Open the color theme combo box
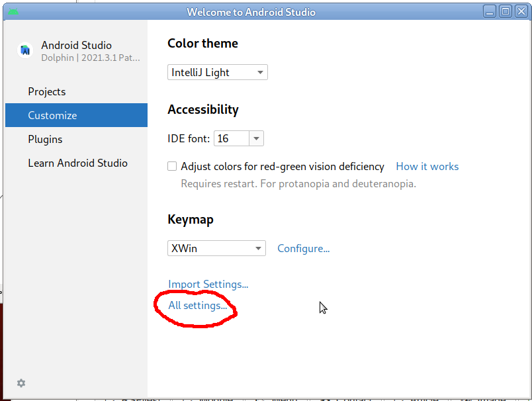The height and width of the screenshot is (401, 532). pyautogui.click(x=217, y=72)
